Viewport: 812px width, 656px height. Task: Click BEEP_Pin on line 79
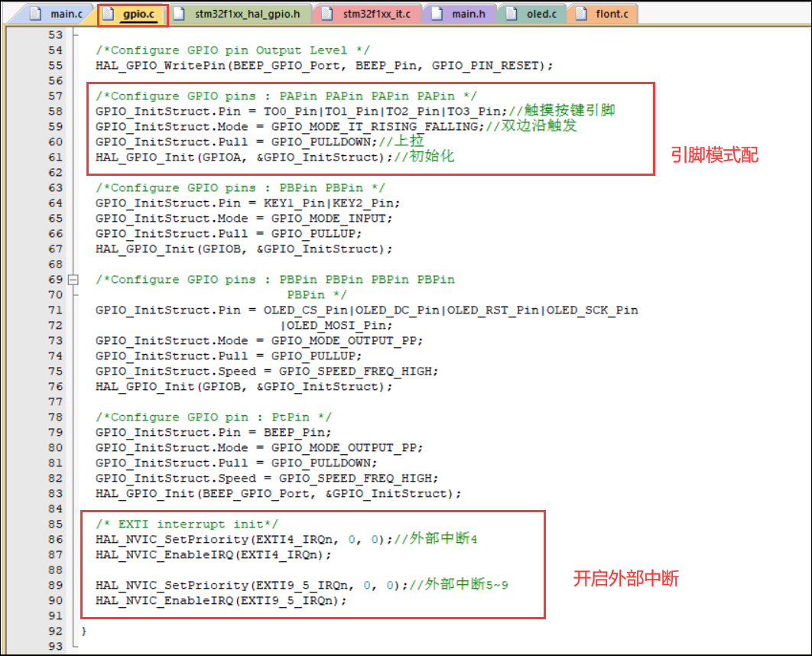point(294,432)
